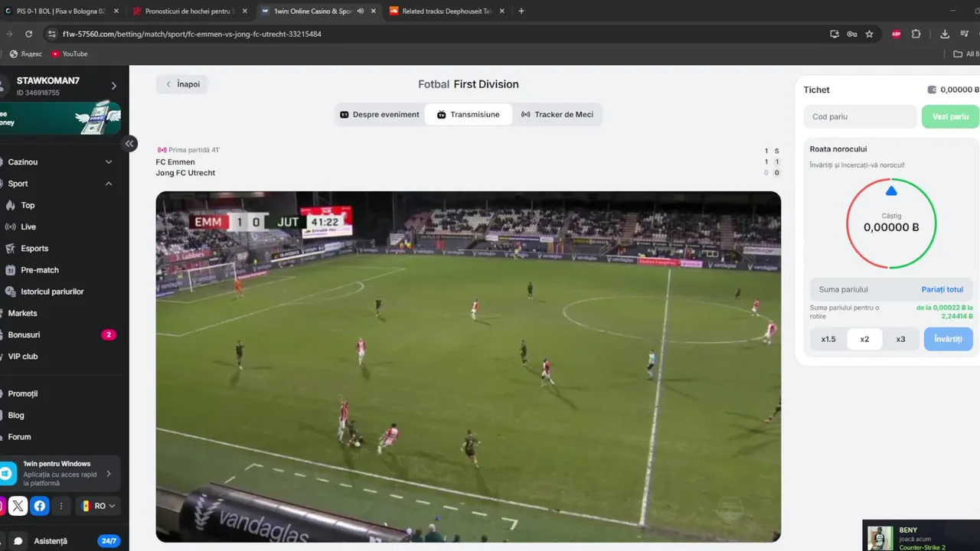The height and width of the screenshot is (551, 980).
Task: Go back with the Înapoi button
Action: pyautogui.click(x=182, y=84)
